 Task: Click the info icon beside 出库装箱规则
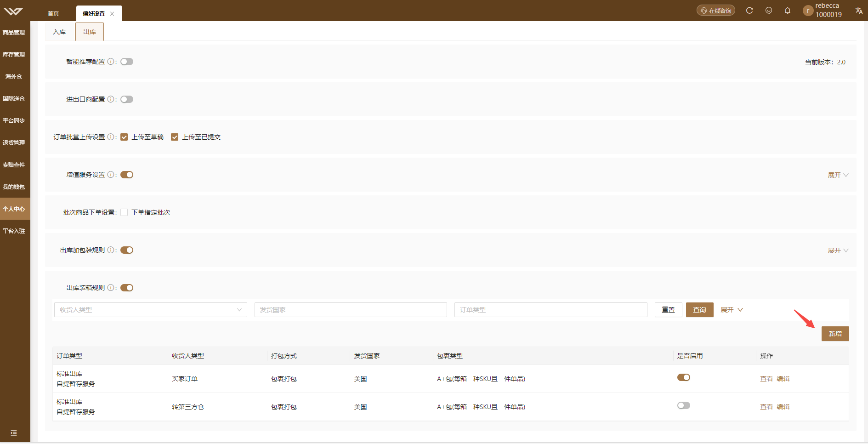click(x=111, y=288)
